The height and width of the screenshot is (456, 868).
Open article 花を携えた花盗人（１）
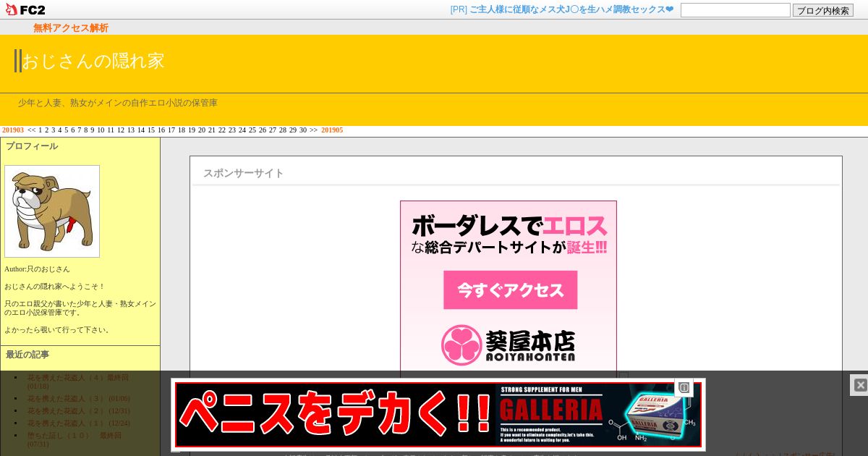78,423
